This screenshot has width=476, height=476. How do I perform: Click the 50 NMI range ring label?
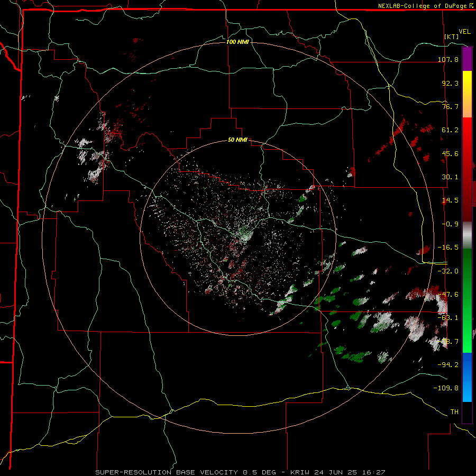237,140
